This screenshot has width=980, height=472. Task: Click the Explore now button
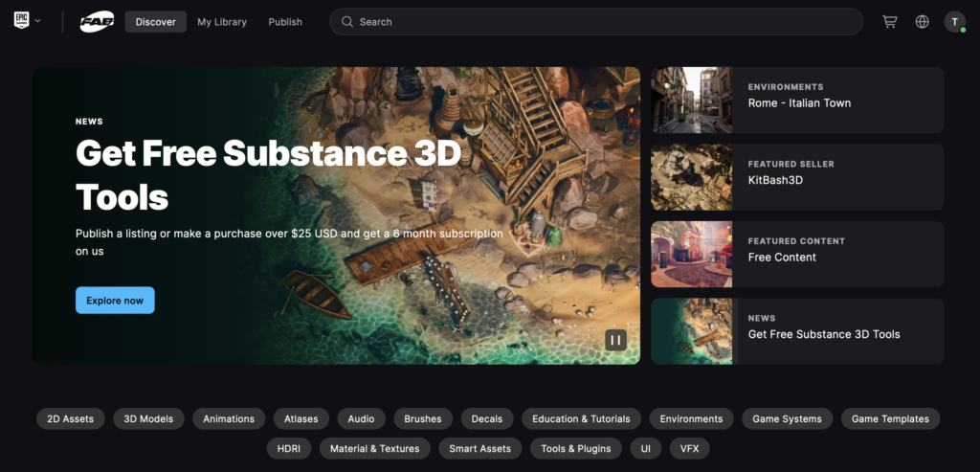point(115,300)
